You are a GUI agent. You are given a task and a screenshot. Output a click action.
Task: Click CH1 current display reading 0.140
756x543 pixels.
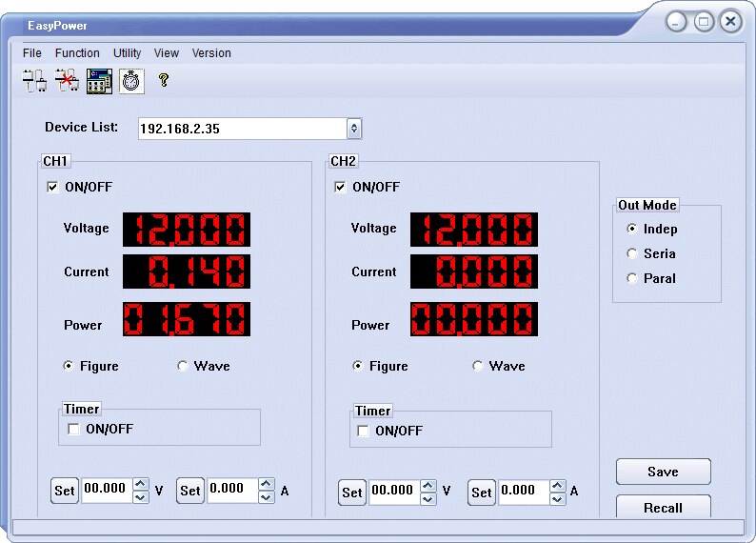(187, 271)
